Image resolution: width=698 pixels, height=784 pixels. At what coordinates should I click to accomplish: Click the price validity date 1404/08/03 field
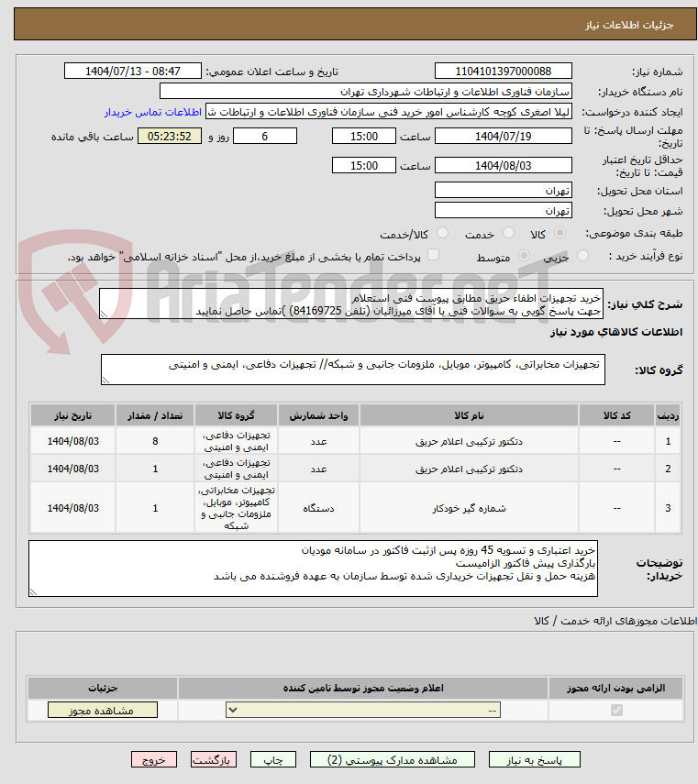click(x=504, y=165)
